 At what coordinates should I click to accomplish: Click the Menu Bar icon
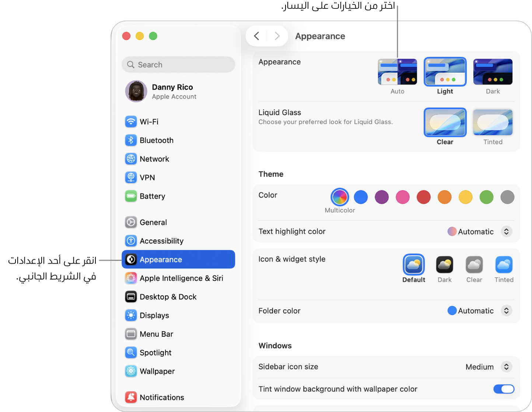[131, 334]
